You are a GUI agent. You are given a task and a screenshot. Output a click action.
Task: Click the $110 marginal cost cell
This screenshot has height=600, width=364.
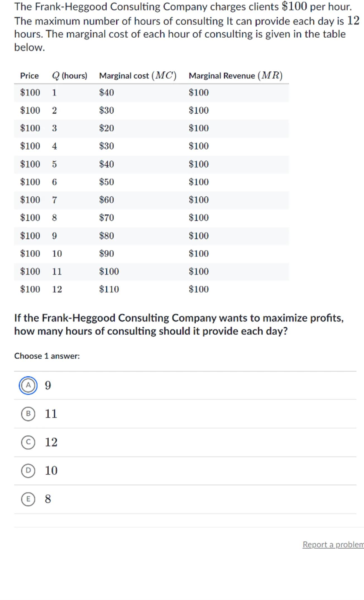click(109, 289)
